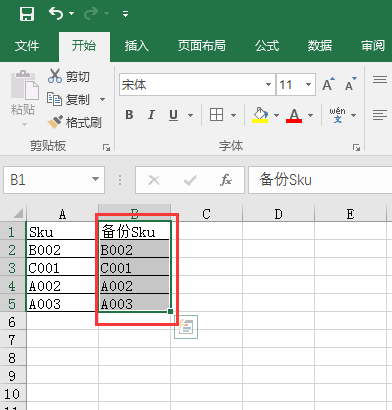
Task: Toggle Italic formatting
Action: [151, 115]
